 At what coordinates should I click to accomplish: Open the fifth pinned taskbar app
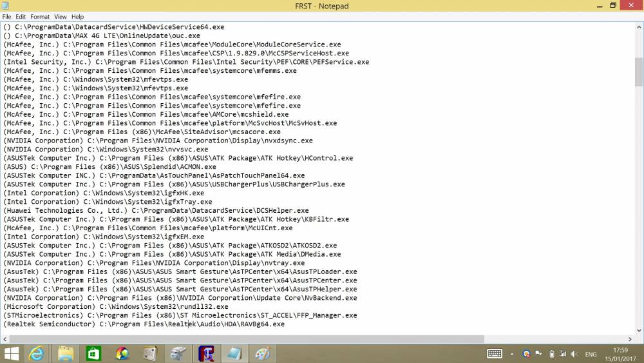tap(150, 353)
